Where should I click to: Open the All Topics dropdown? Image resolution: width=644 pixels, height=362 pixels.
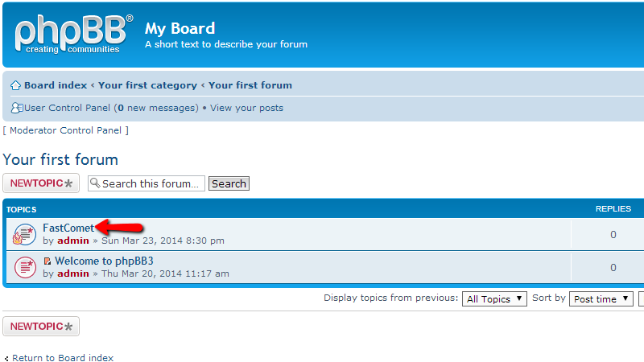(x=494, y=298)
